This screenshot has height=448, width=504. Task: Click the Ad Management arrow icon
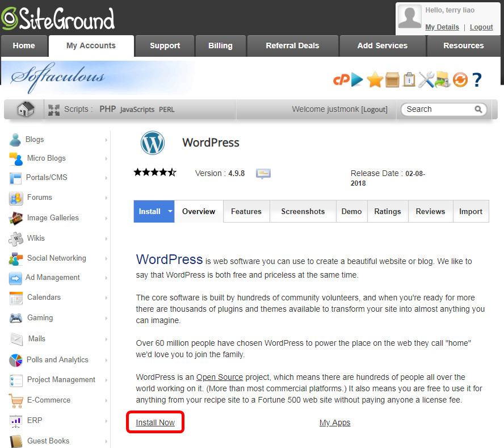click(15, 278)
